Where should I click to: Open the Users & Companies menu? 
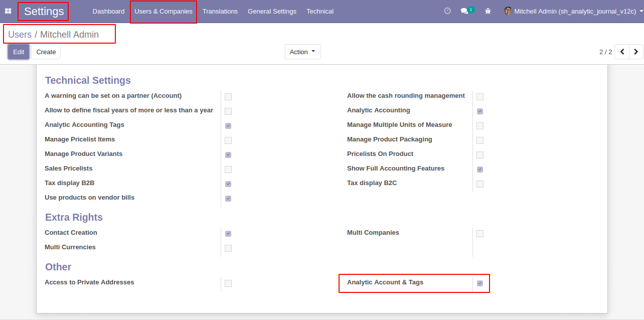pyautogui.click(x=164, y=11)
